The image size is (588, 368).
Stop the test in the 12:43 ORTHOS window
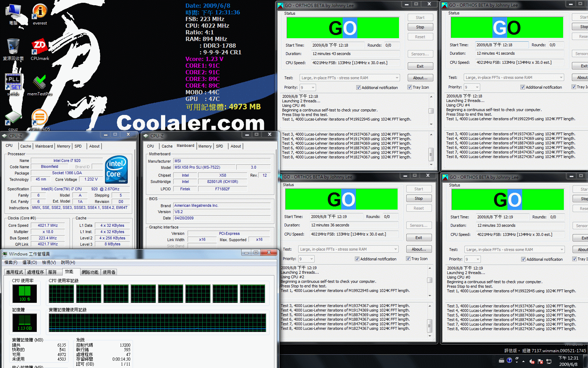[420, 27]
